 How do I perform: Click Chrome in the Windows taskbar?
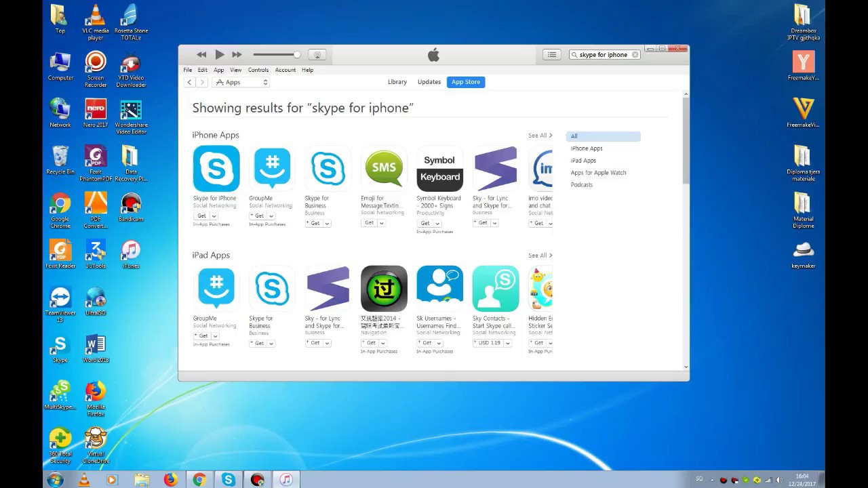199,479
